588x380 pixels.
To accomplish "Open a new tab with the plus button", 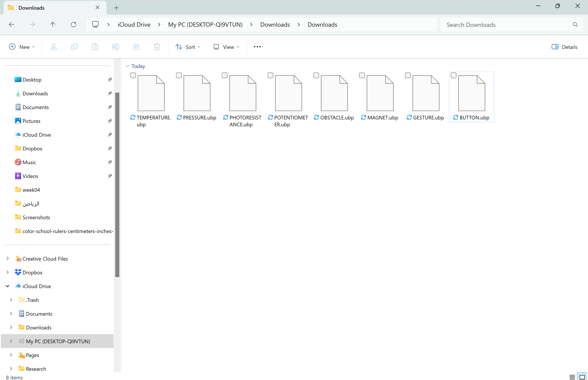I will [x=116, y=8].
